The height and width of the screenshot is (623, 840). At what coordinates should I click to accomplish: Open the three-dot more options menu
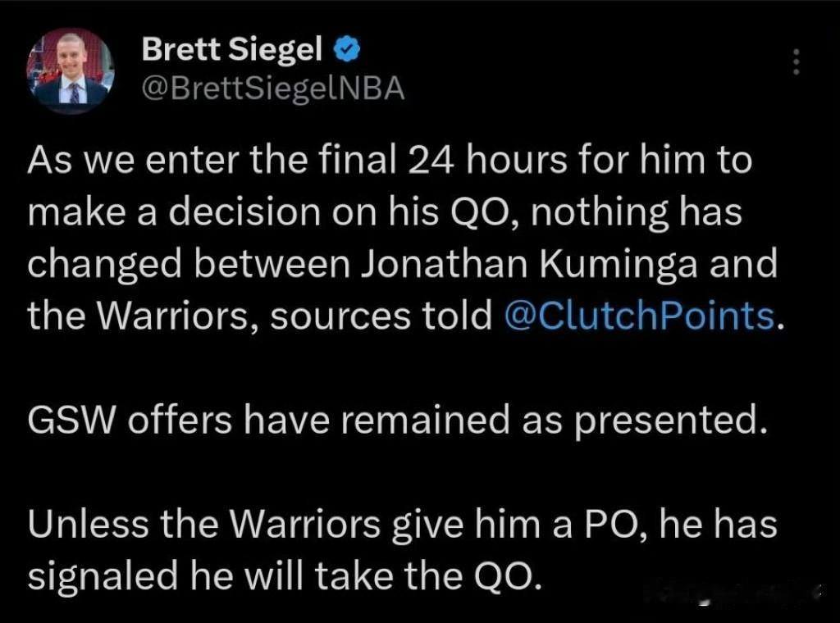(796, 61)
